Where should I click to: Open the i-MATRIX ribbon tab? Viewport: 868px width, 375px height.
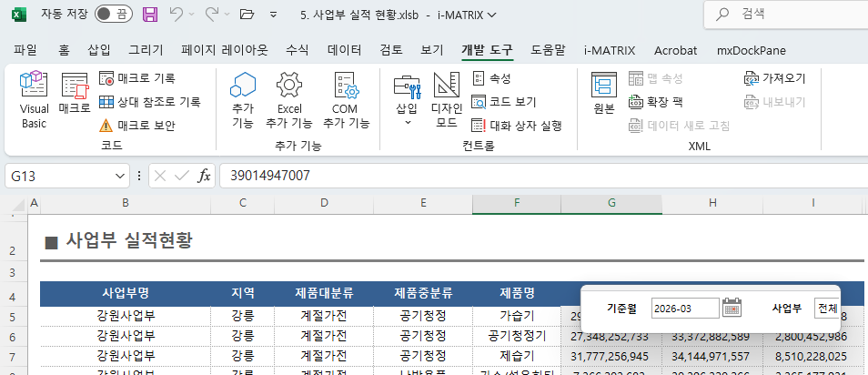click(x=610, y=50)
